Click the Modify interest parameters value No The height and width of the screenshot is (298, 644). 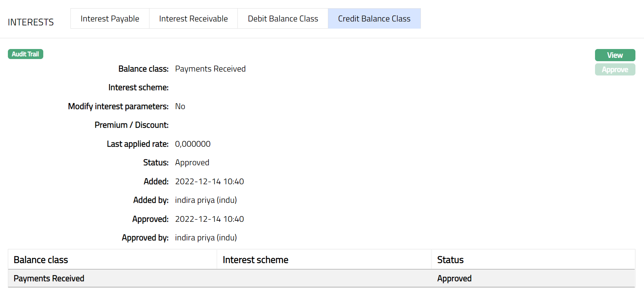tap(180, 106)
